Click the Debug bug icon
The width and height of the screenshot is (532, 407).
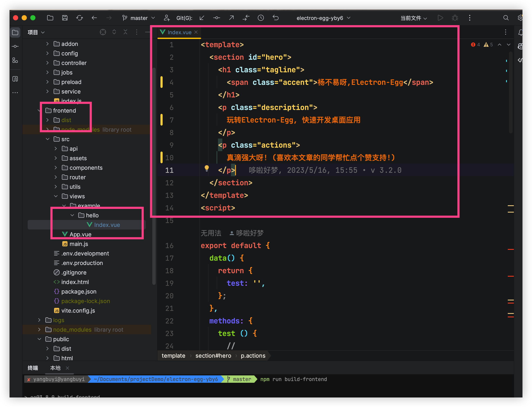455,18
